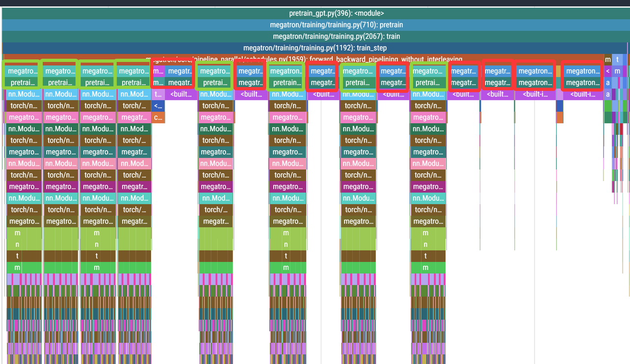
Task: Select the training.py(2067) train frame
Action: pos(315,36)
